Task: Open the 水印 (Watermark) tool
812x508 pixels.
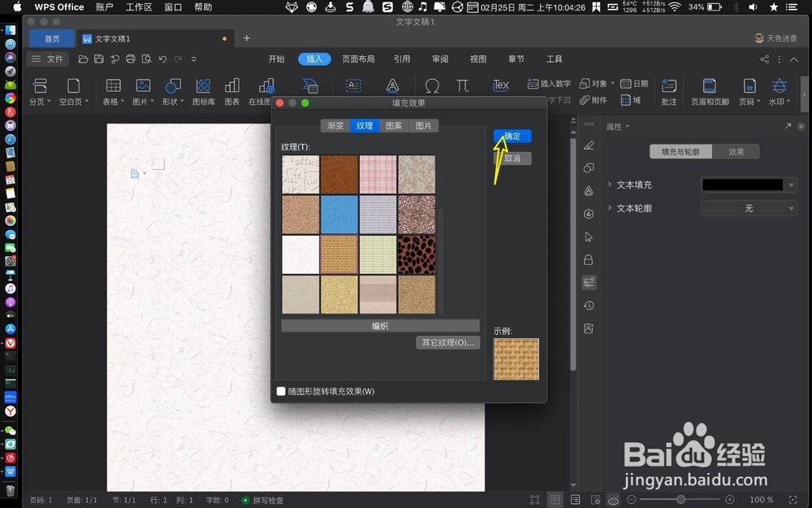Action: pyautogui.click(x=779, y=89)
